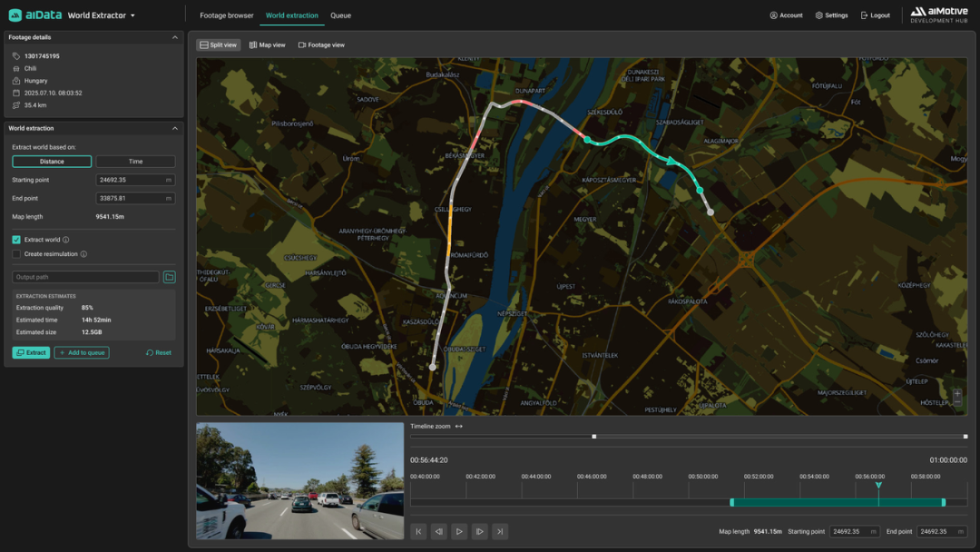Click the left handle of the timeline selection
The image size is (980, 552).
(x=732, y=503)
